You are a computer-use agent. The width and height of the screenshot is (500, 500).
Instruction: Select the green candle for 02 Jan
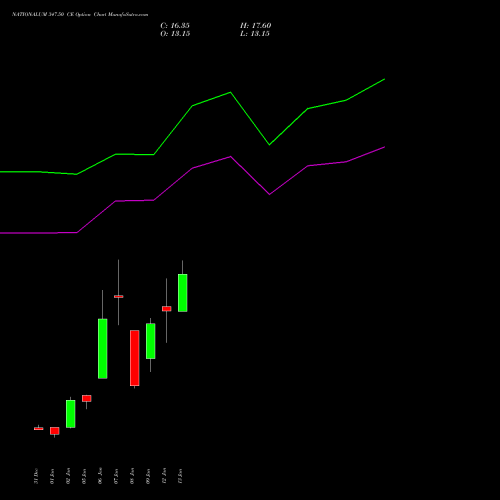tap(71, 414)
